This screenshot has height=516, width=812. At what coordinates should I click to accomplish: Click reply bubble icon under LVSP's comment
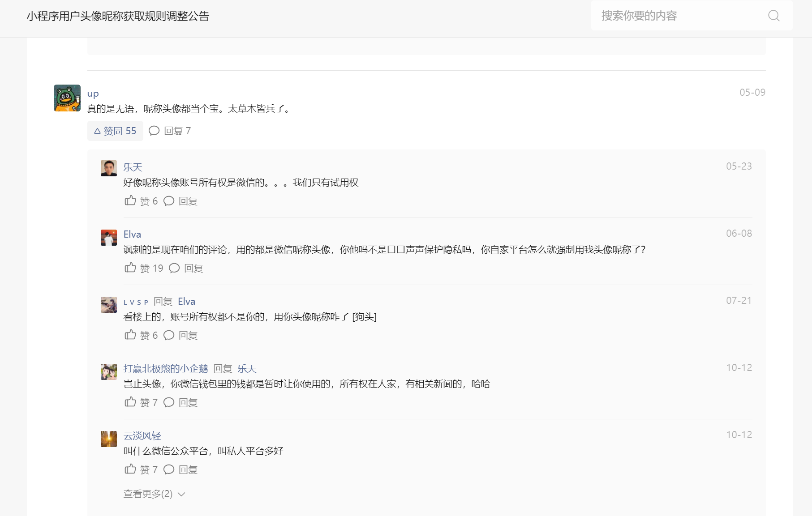169,335
